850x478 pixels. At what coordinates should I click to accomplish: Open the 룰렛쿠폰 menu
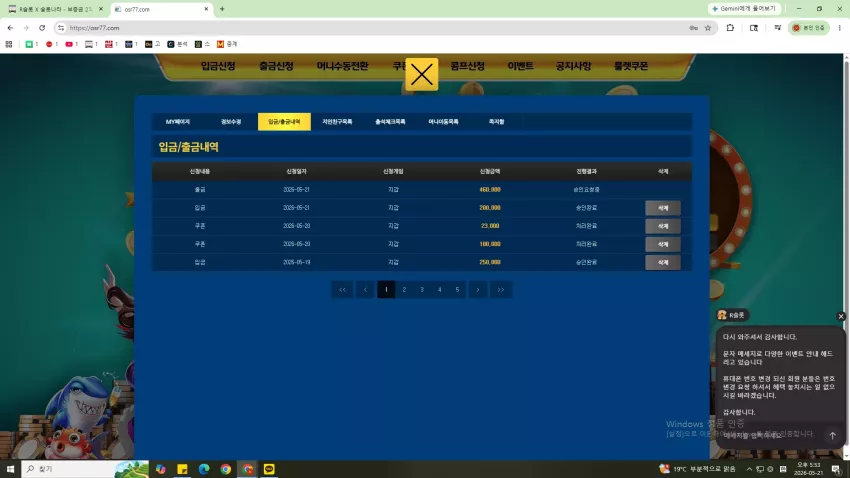click(630, 66)
